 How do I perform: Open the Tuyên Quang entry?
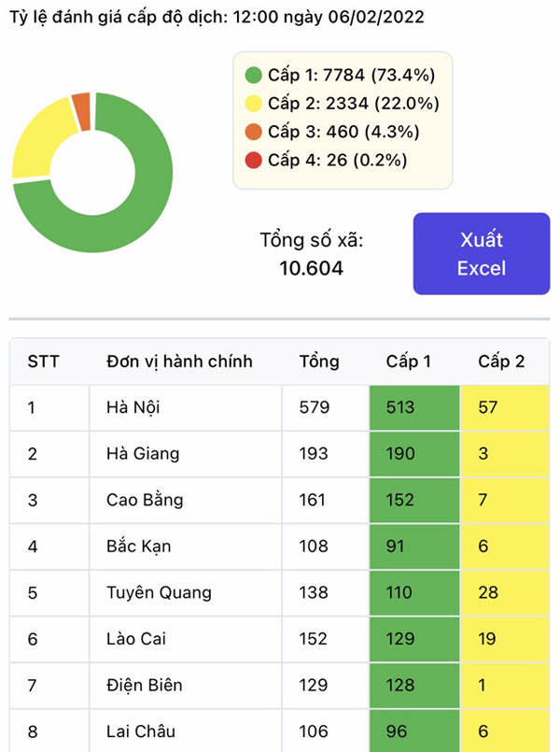tap(159, 592)
